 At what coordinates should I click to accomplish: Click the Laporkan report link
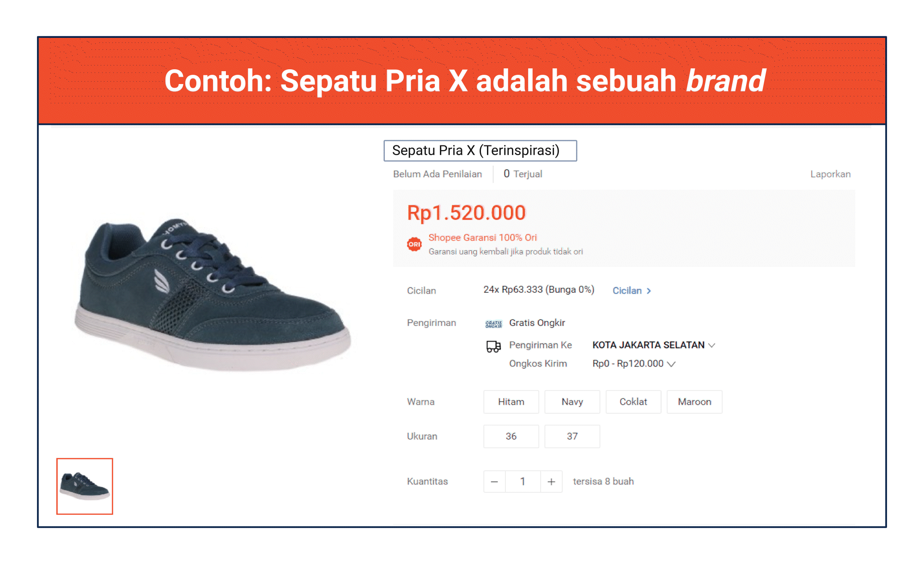coord(830,174)
